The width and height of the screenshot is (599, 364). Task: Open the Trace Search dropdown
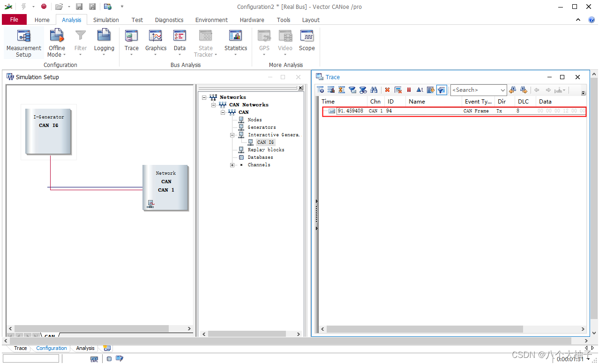pyautogui.click(x=503, y=90)
